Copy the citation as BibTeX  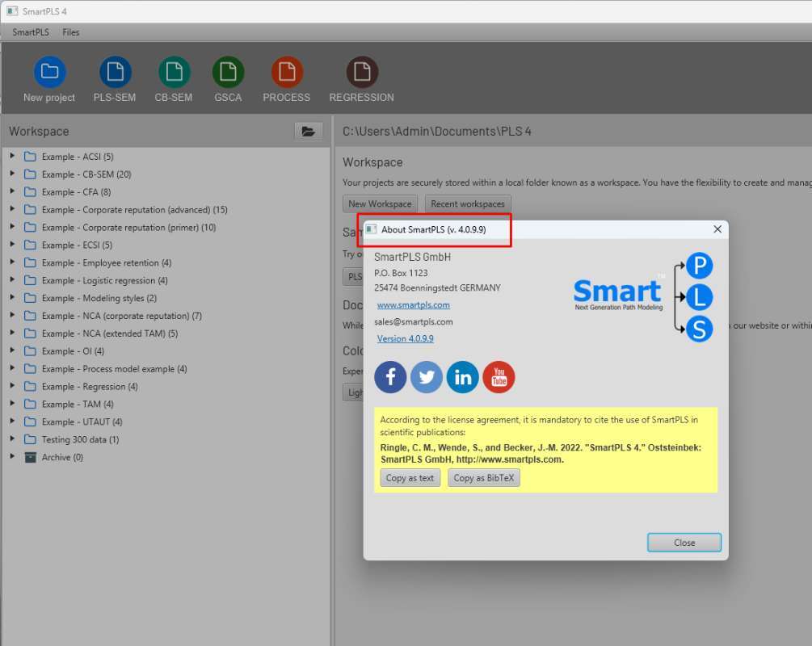click(483, 477)
